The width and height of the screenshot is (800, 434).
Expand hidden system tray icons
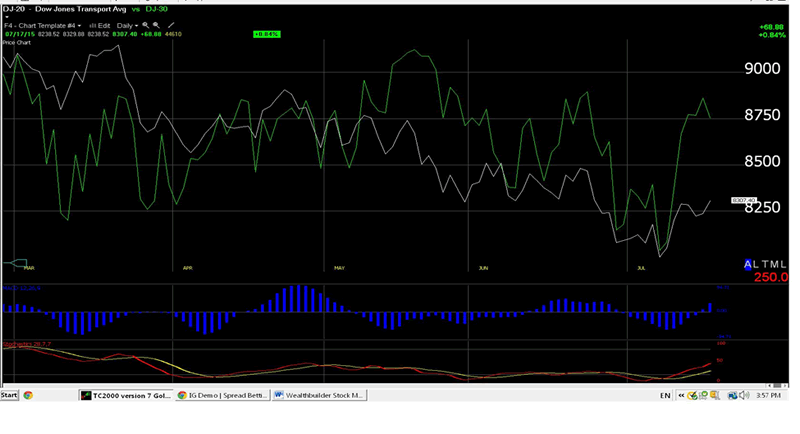[681, 396]
